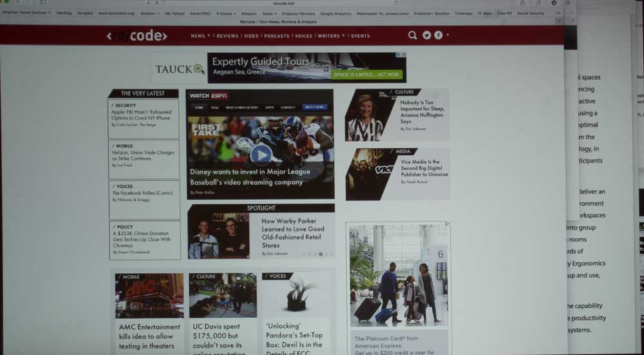Go to PODCASTS in site navigation
Image resolution: width=644 pixels, height=355 pixels.
coord(276,35)
